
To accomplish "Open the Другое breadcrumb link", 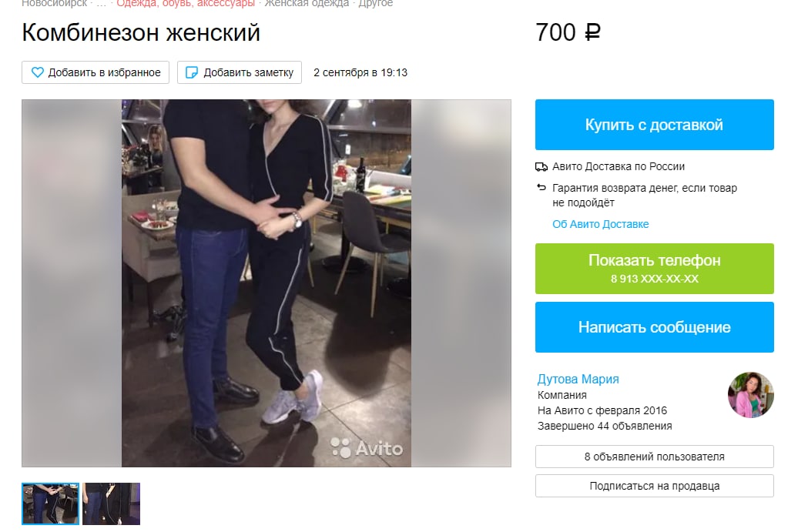I will tap(376, 4).
